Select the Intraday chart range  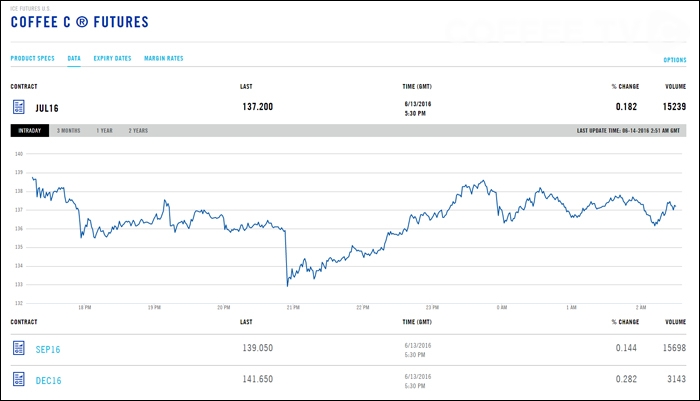click(x=29, y=130)
